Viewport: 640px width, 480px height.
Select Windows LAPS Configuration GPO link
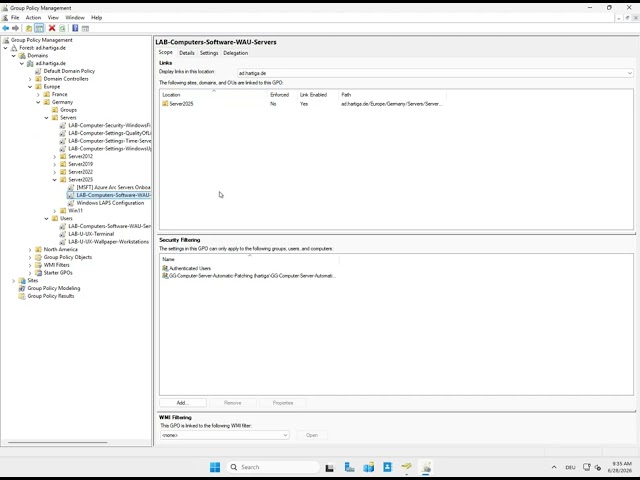pyautogui.click(x=110, y=203)
